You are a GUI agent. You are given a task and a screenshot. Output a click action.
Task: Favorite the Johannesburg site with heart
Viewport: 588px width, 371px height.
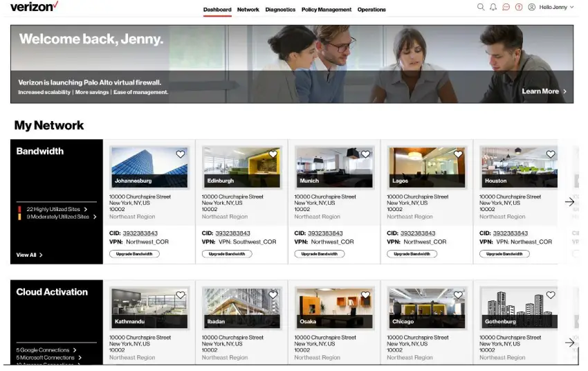(x=181, y=154)
